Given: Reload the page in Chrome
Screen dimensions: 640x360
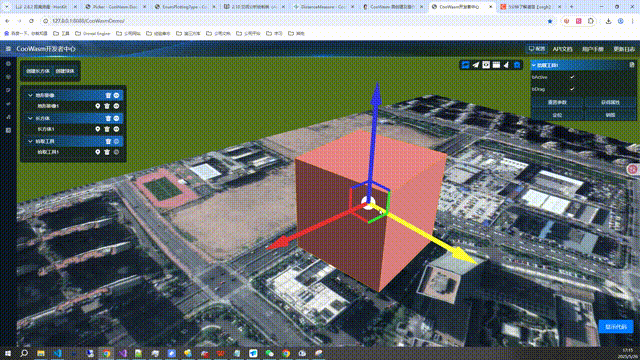Looking at the screenshot, I should pyautogui.click(x=31, y=21).
